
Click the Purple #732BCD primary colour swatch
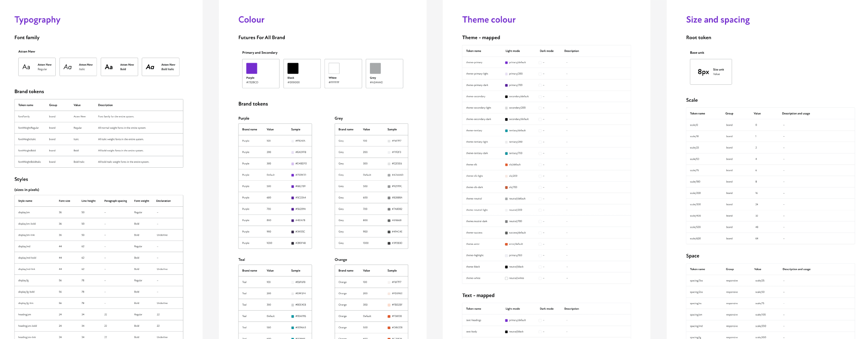(251, 68)
